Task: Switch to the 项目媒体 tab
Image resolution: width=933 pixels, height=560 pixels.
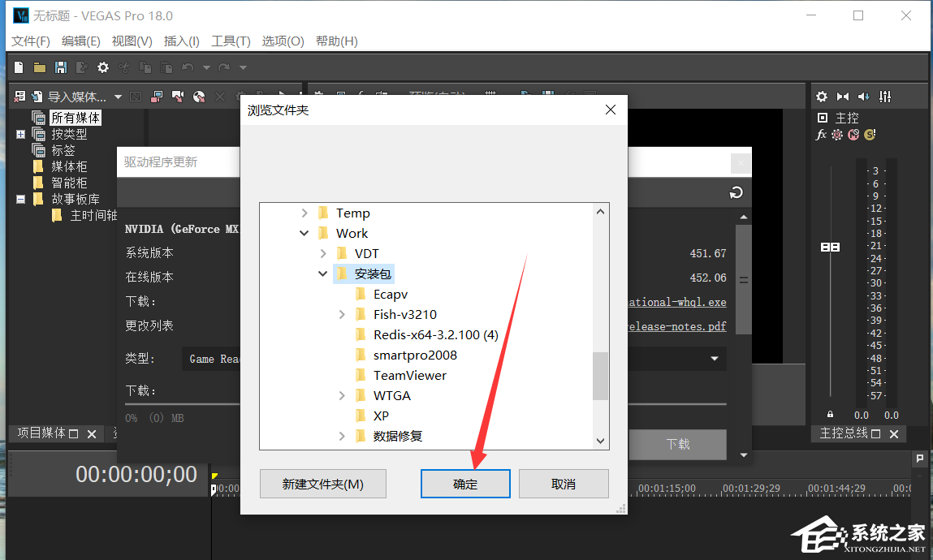Action: [x=42, y=433]
